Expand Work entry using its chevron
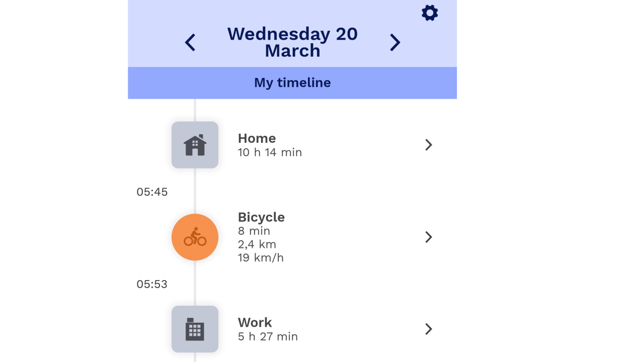 tap(428, 329)
